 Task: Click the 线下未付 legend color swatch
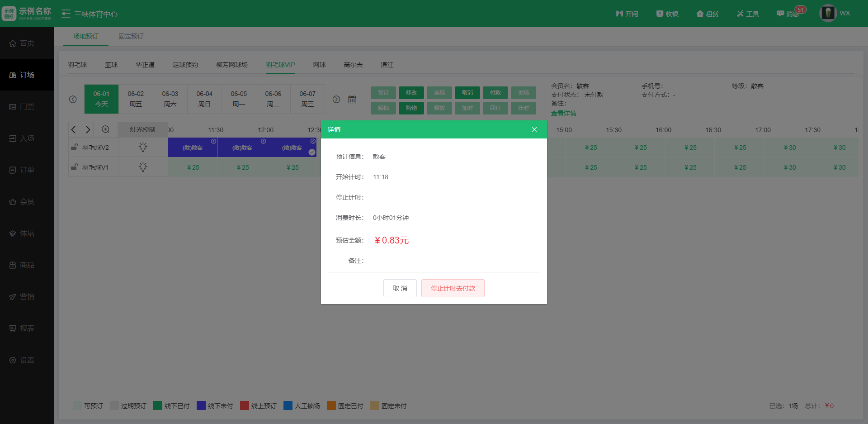[x=201, y=405]
